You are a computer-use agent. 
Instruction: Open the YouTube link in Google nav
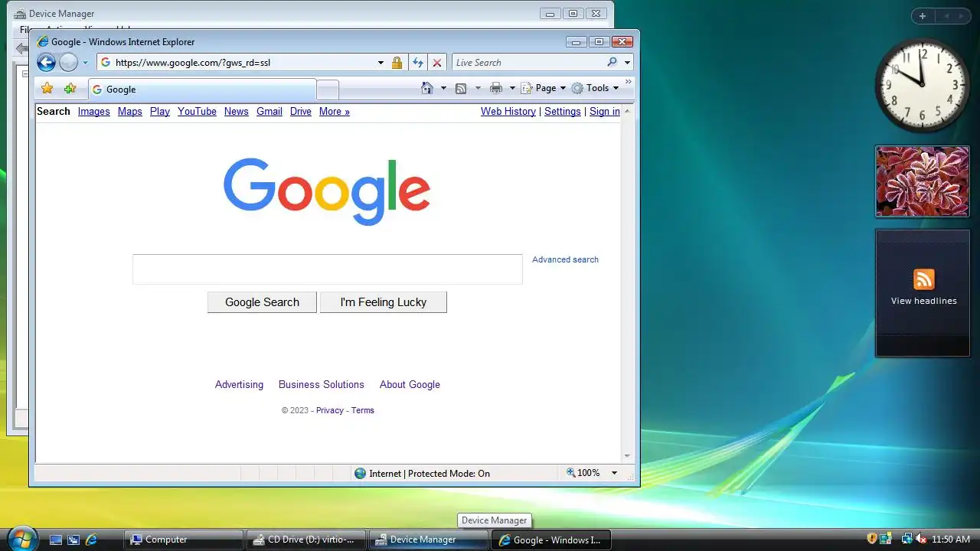[x=197, y=111]
